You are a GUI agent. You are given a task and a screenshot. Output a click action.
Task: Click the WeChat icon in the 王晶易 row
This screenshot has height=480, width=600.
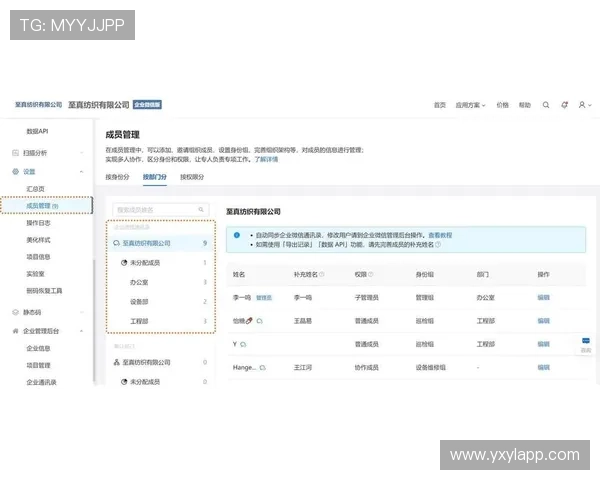(x=259, y=321)
